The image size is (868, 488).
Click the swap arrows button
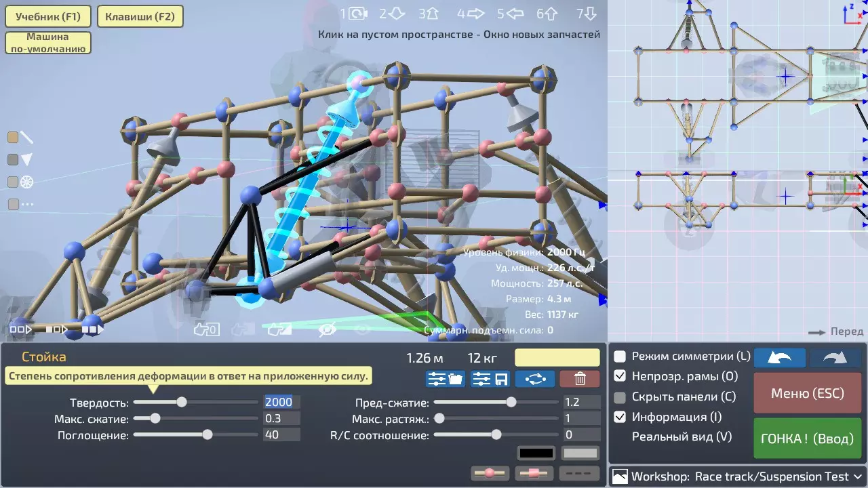pyautogui.click(x=535, y=379)
